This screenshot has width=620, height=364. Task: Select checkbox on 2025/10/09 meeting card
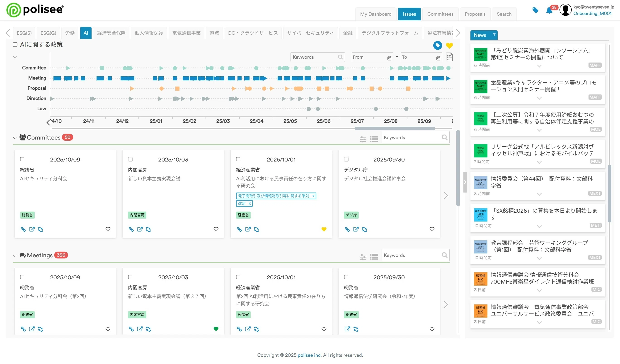[22, 277]
